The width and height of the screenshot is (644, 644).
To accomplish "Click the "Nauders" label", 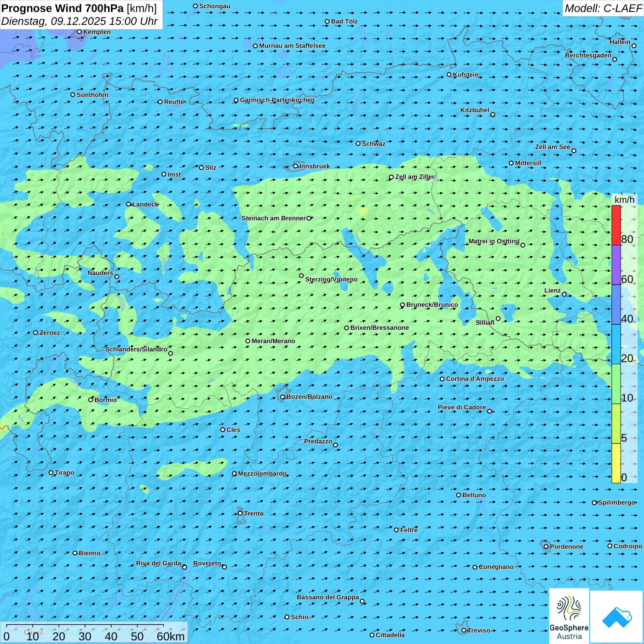I will click(x=100, y=273).
